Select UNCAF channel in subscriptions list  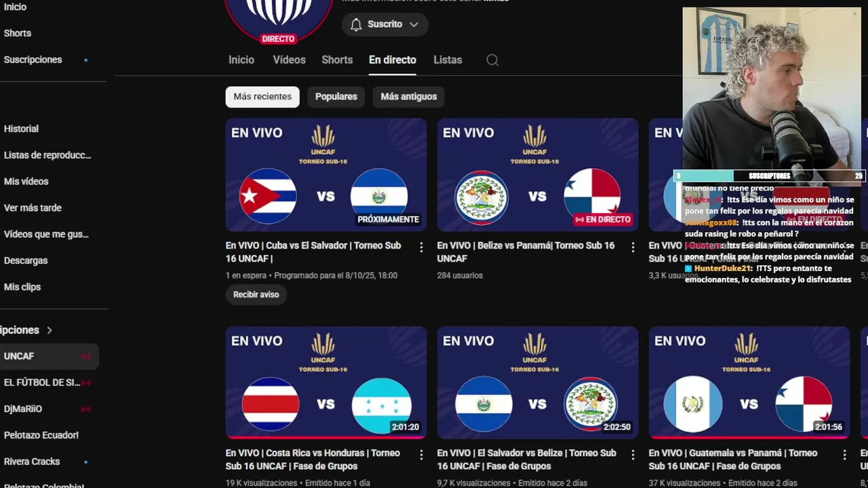[x=19, y=357]
